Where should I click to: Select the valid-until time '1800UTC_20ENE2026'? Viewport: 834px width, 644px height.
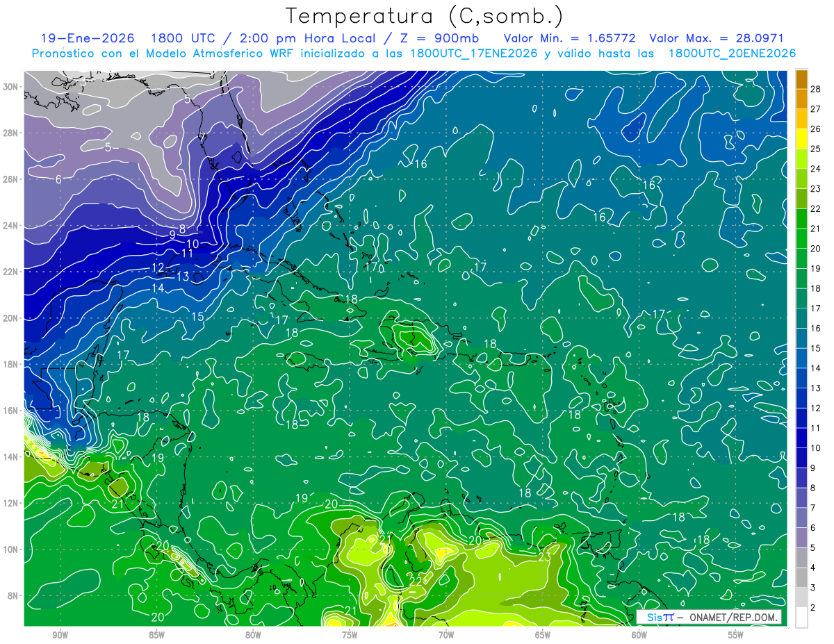732,53
